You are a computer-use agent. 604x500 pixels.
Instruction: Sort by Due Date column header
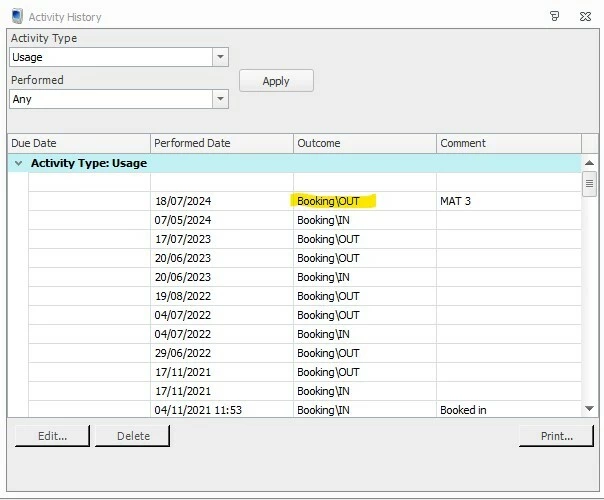[x=79, y=143]
